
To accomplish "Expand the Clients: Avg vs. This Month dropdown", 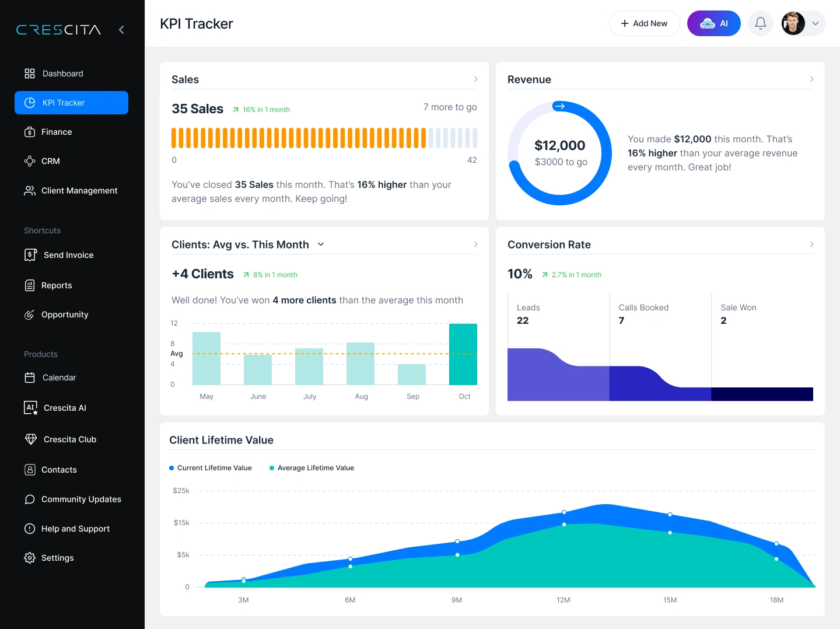I will 321,244.
